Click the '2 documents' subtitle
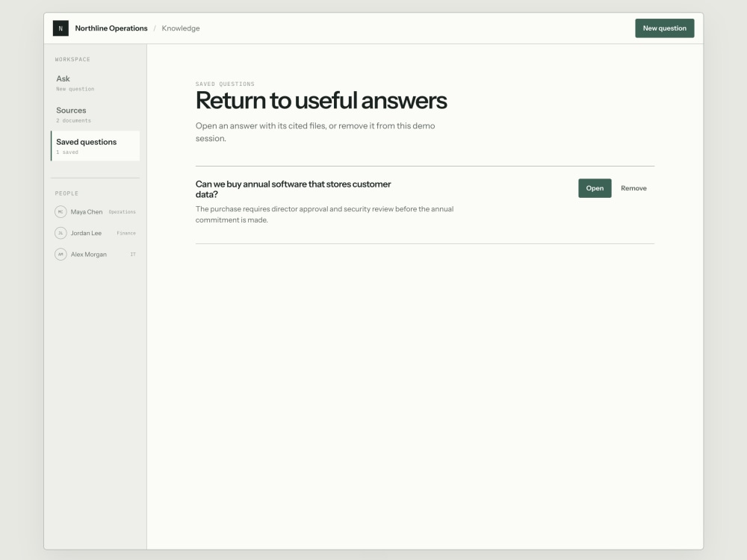The height and width of the screenshot is (560, 747). coord(73,120)
